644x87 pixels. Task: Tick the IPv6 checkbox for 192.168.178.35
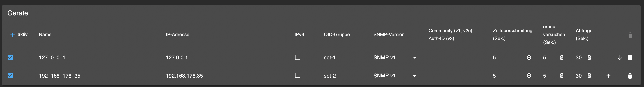(298, 76)
